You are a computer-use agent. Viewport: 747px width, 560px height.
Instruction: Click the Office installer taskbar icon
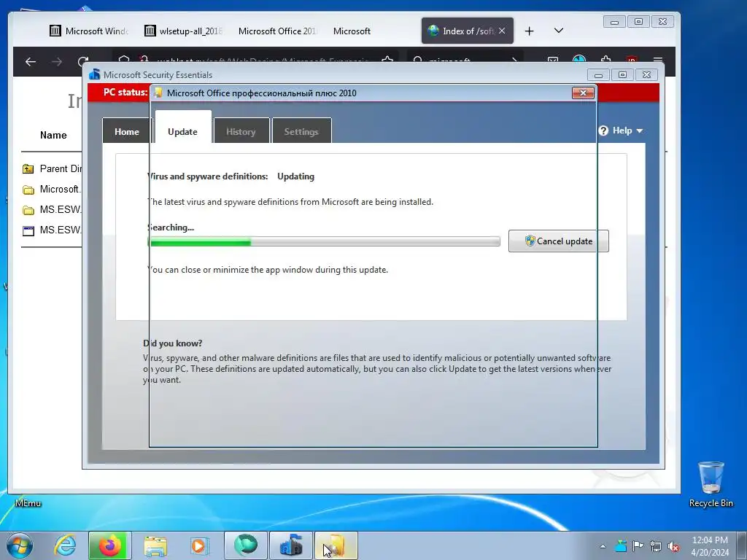(336, 545)
